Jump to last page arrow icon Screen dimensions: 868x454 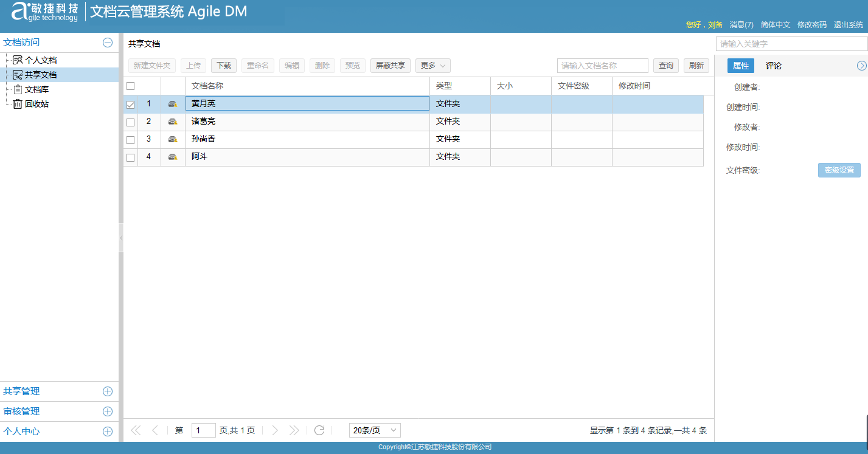[x=294, y=430]
